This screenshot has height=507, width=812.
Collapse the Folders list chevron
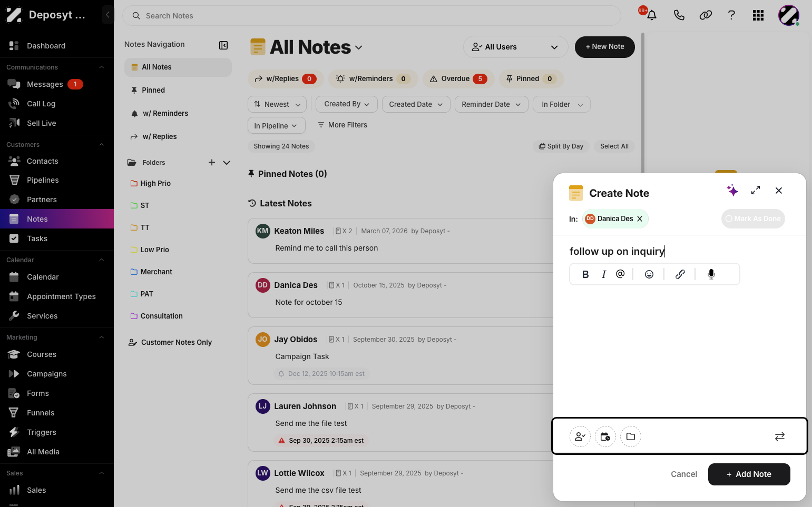pos(227,163)
